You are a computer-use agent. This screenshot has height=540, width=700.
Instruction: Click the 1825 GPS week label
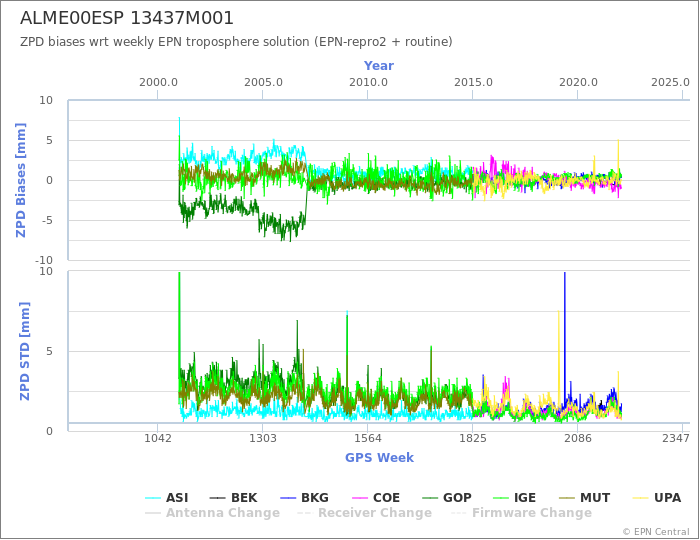[473, 438]
